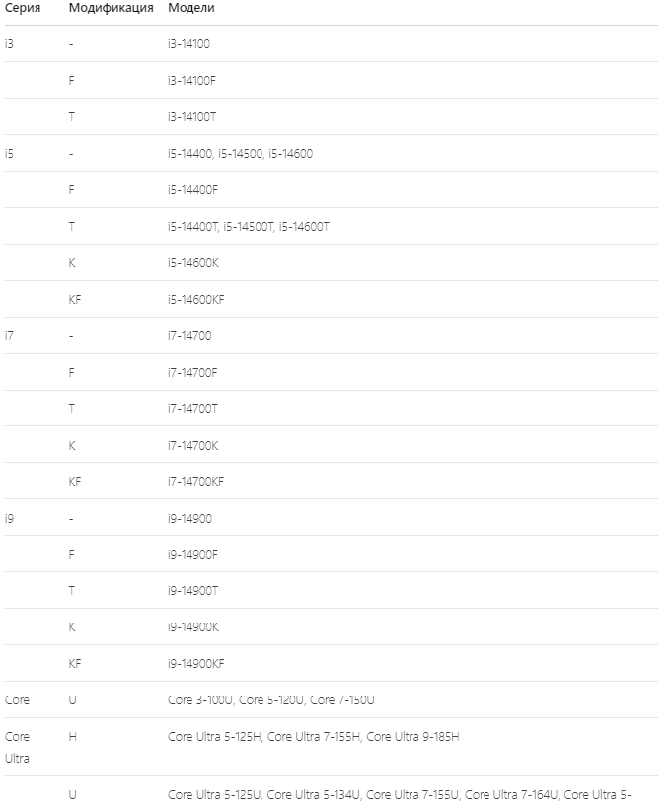This screenshot has width=672, height=806.
Task: Click the Core 3-100U models cell
Action: point(271,700)
